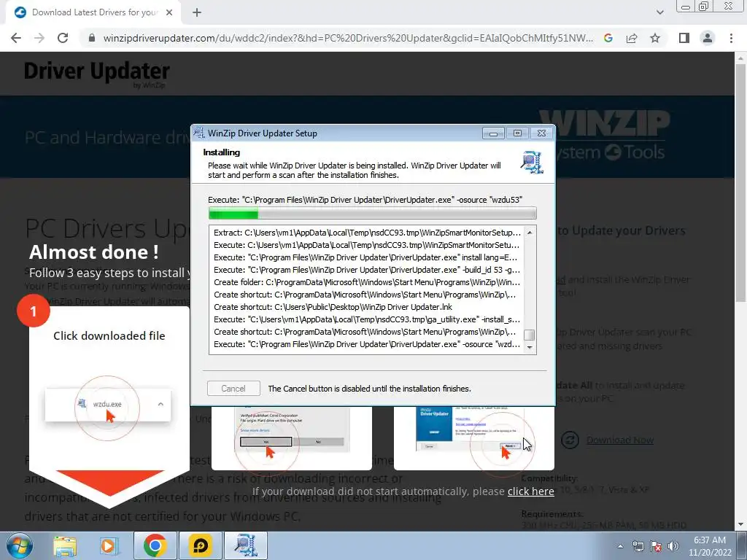Select the 'Create folder: C:\ProgramData' log line
The height and width of the screenshot is (560, 747).
coord(367,282)
